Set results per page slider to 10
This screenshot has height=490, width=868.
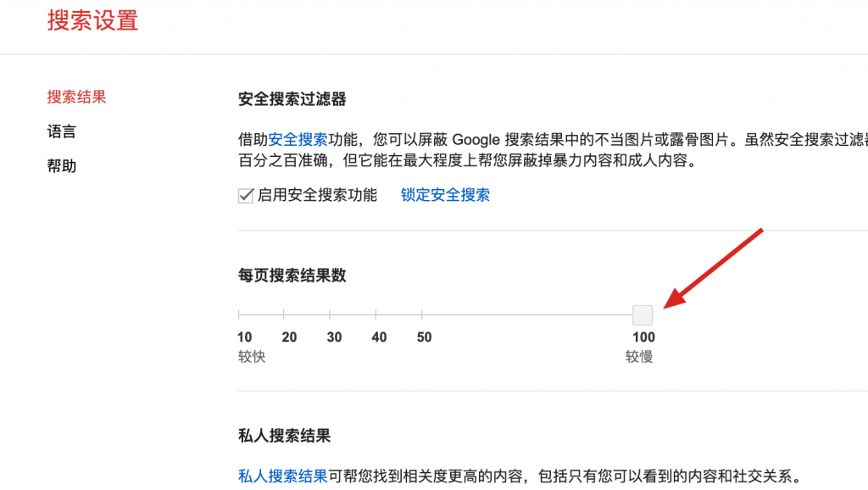239,315
